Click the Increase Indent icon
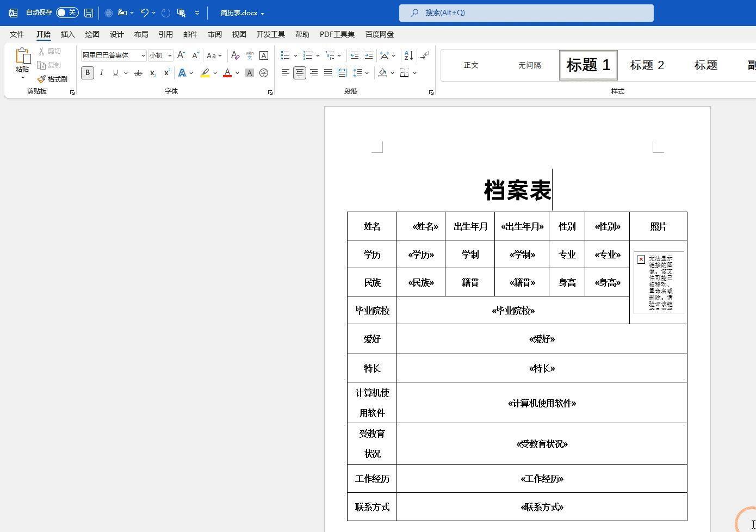756x532 pixels. (368, 55)
